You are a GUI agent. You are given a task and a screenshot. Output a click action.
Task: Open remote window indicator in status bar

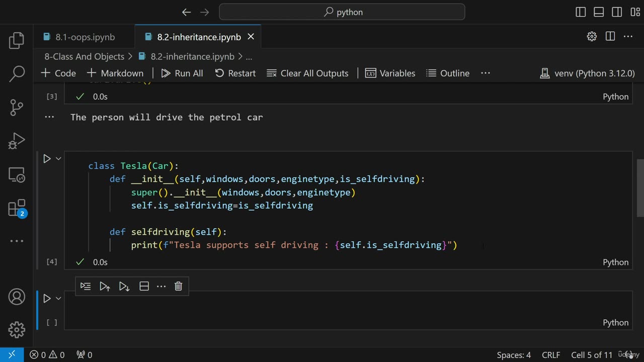12,355
